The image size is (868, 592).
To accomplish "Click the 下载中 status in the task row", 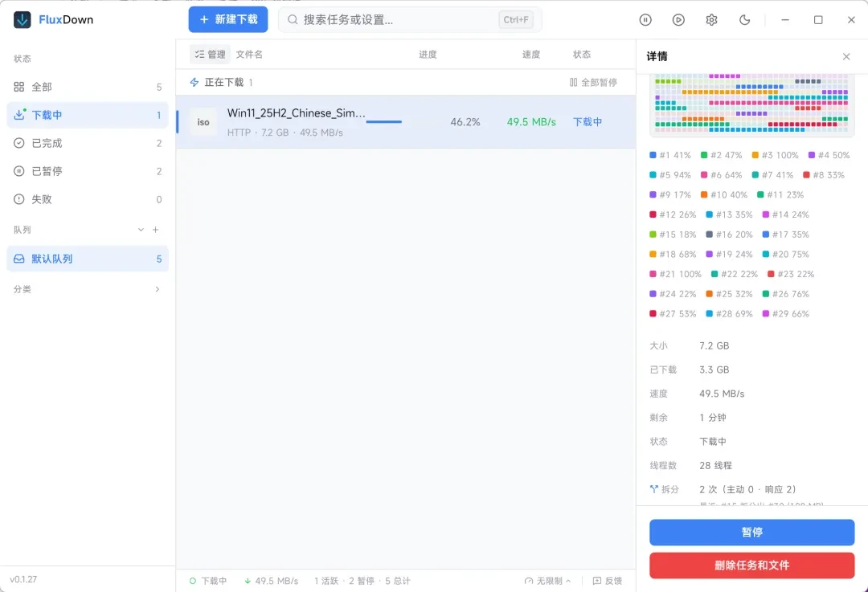I will point(588,122).
